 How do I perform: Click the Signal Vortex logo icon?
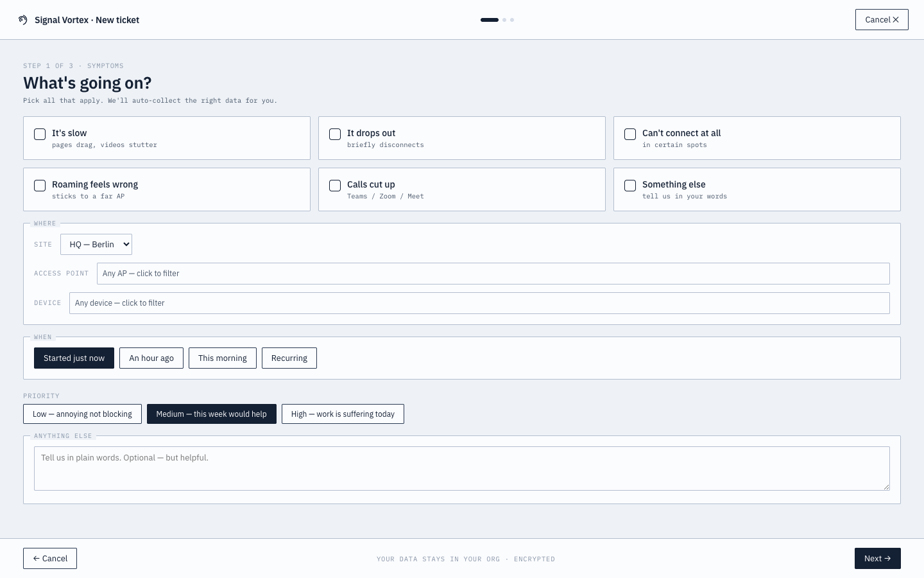click(23, 20)
